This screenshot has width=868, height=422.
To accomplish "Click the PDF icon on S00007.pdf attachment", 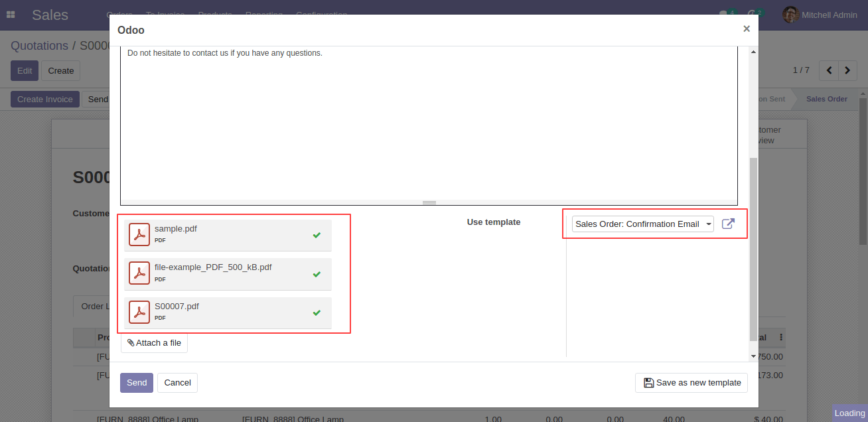I will [x=139, y=312].
